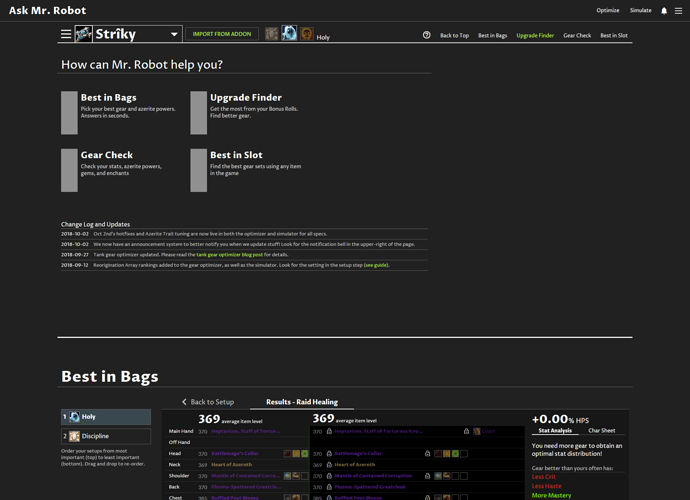Image resolution: width=690 pixels, height=500 pixels.
Task: Open Heart of Azeroth link in results column
Action: 355,465
